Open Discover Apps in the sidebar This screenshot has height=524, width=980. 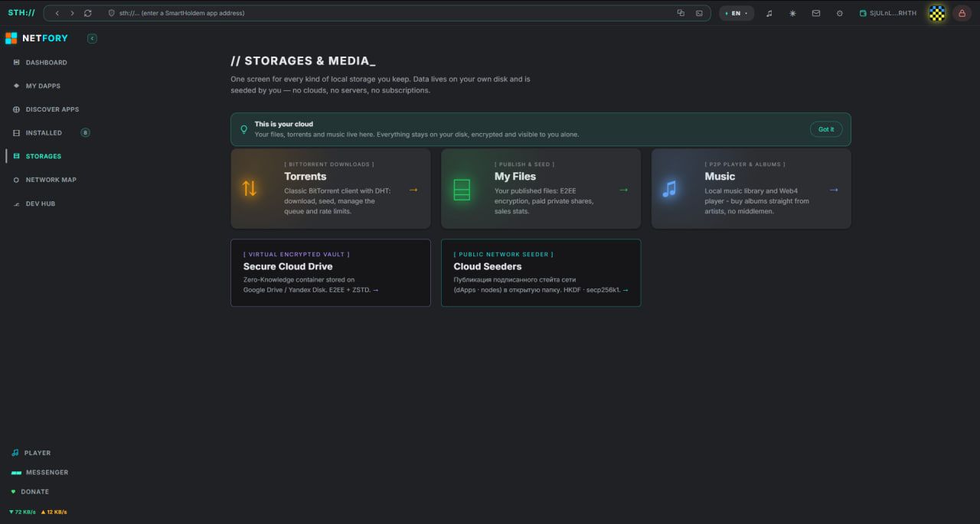point(46,109)
